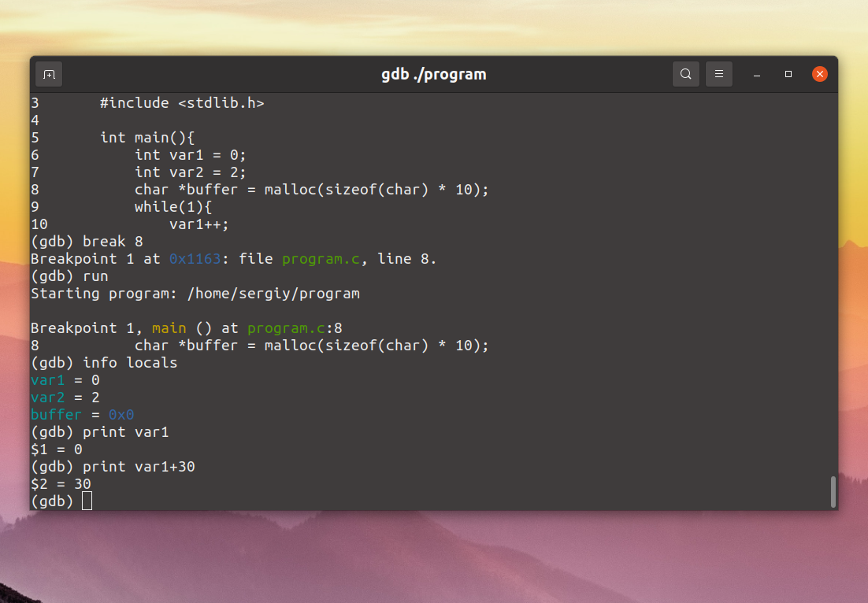The height and width of the screenshot is (603, 868).
Task: Click the 'gdb ./program' window title
Action: click(433, 74)
